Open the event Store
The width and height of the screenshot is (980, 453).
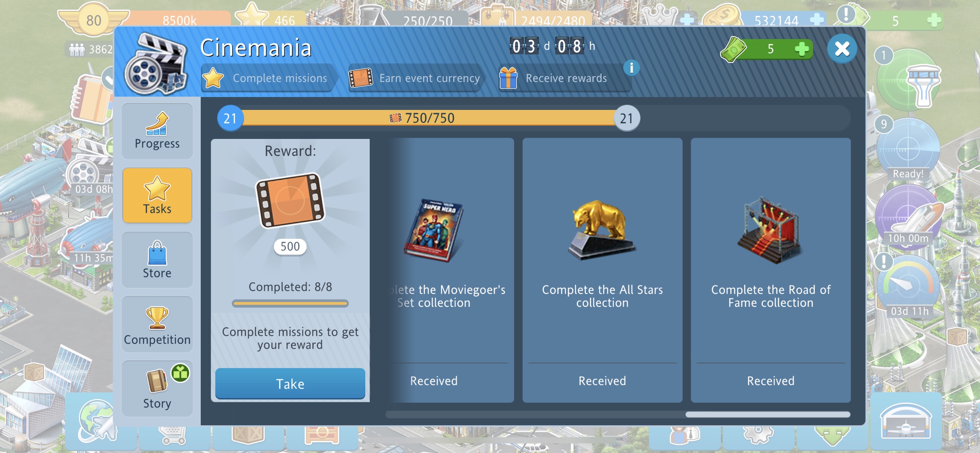click(157, 260)
